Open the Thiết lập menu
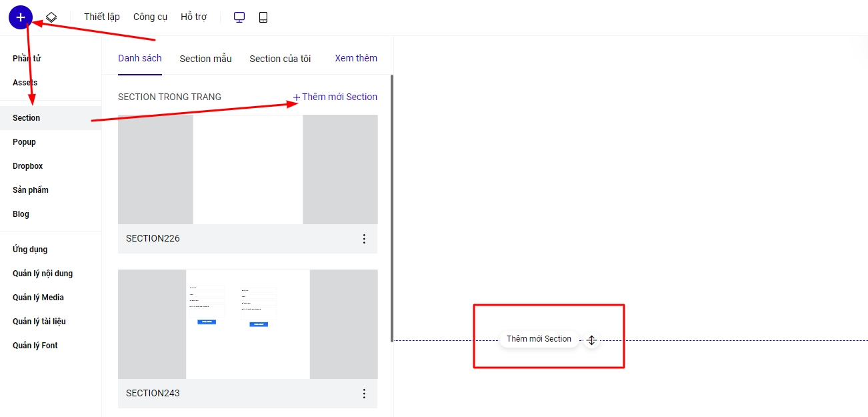 point(102,17)
